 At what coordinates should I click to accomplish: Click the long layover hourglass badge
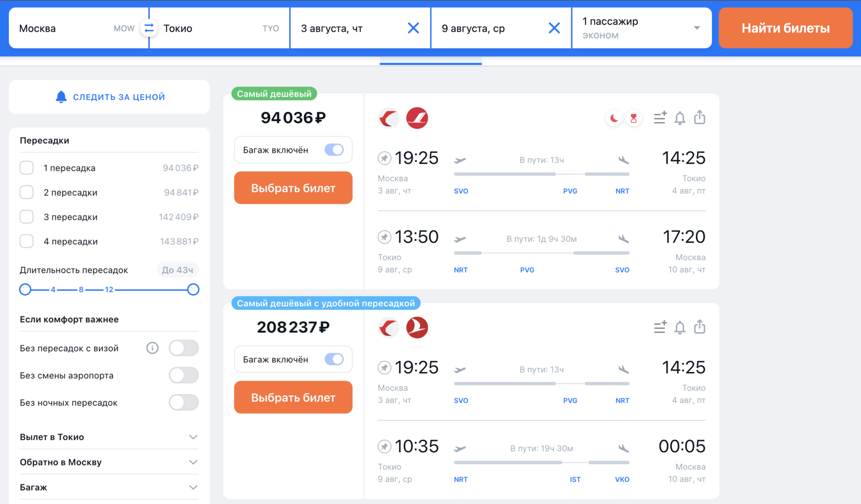pyautogui.click(x=634, y=118)
